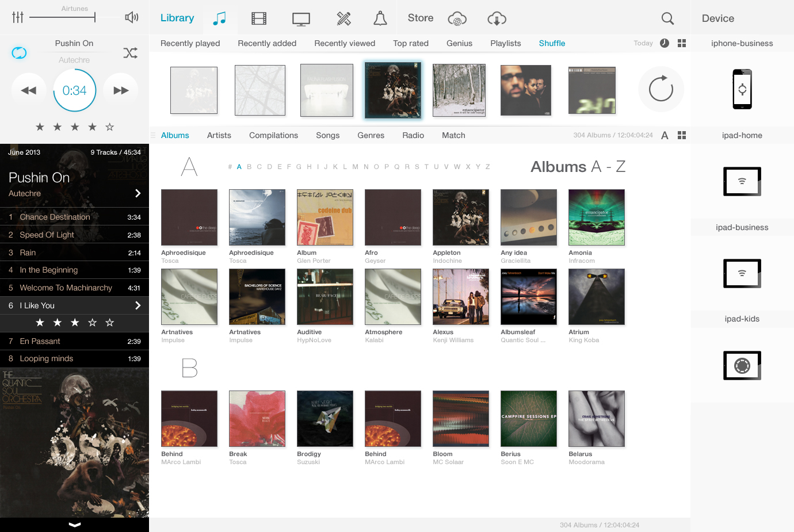Select the highlighted recent album cover

[x=394, y=90]
